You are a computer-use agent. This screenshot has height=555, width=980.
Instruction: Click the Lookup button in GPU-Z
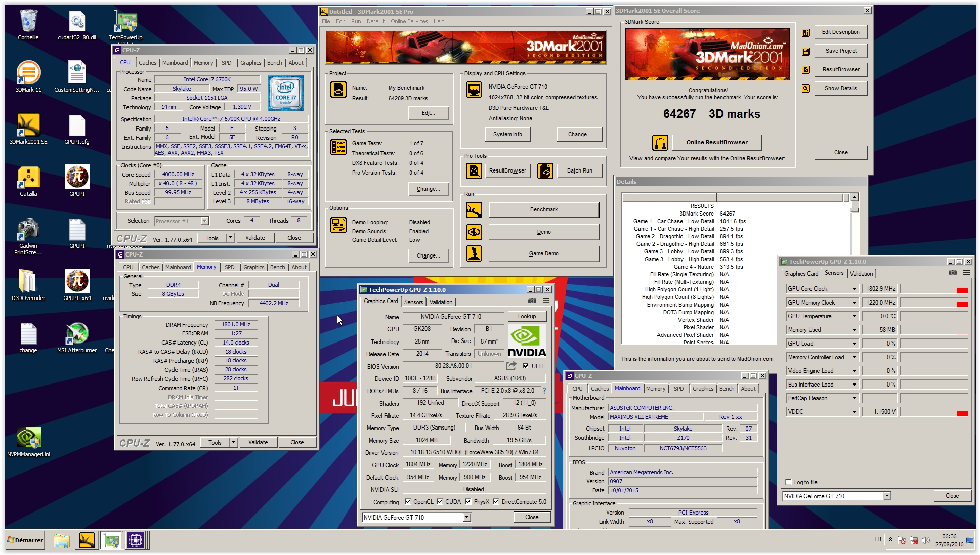coord(527,316)
